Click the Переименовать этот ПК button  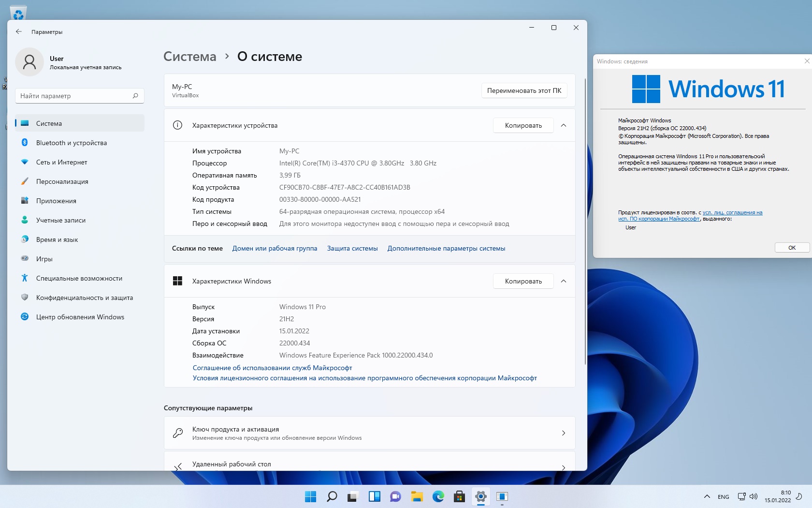pos(524,90)
